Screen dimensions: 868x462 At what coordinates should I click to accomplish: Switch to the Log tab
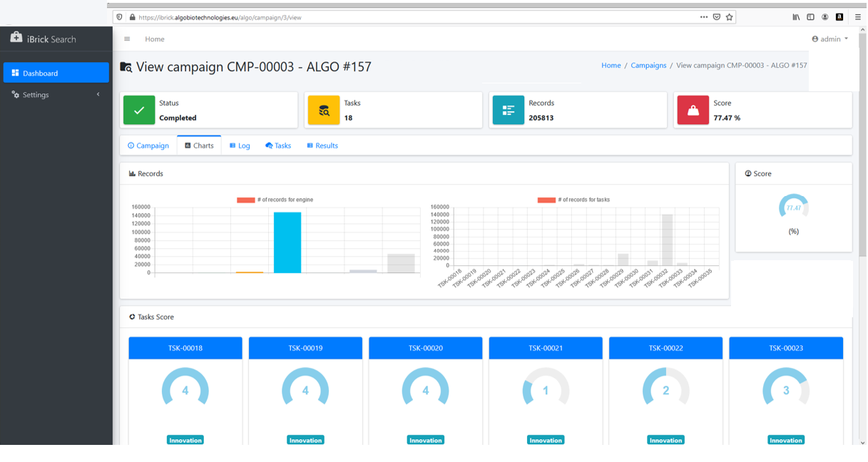pos(240,145)
